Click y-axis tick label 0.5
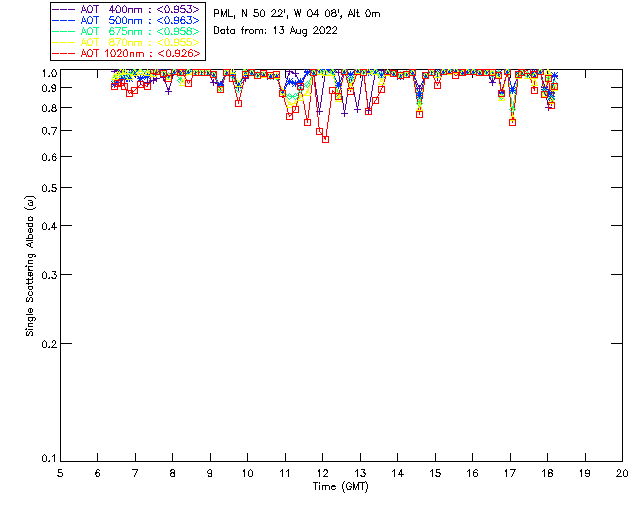The height and width of the screenshot is (512, 640). 49,188
